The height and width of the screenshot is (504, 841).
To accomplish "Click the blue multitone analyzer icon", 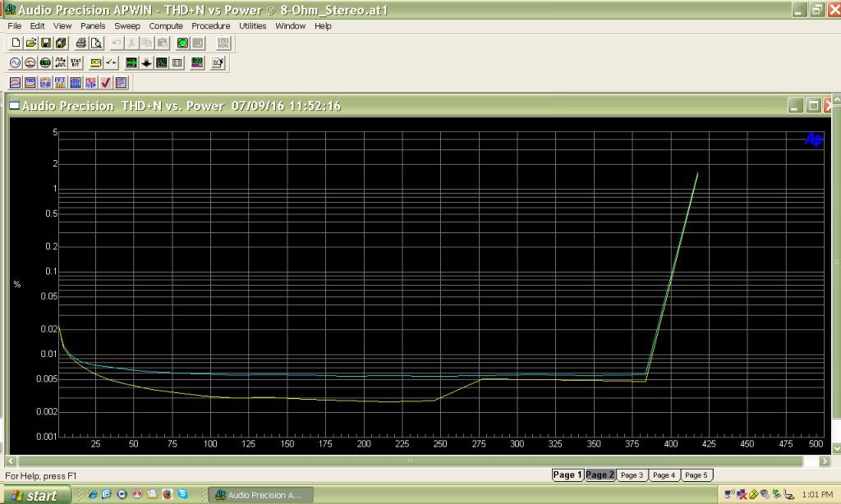I will tap(75, 83).
